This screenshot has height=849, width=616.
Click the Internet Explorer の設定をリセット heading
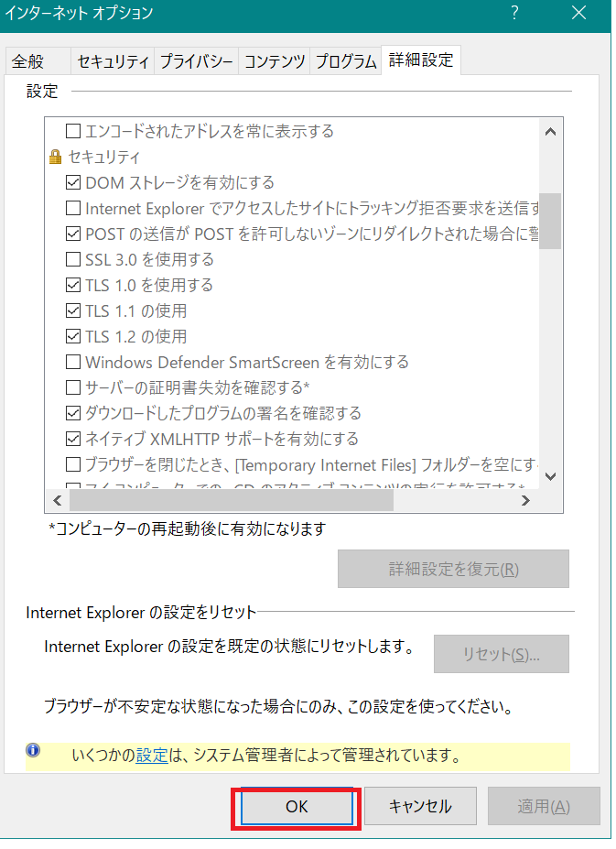point(141,613)
